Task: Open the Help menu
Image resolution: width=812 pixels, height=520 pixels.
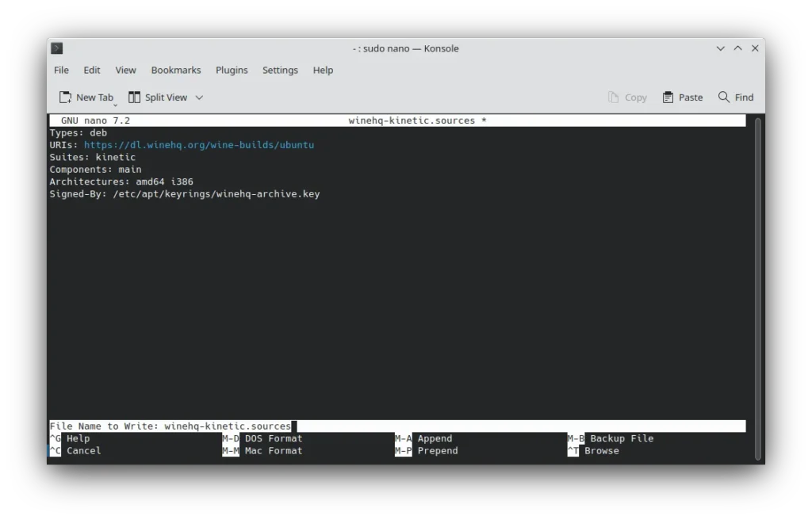Action: point(323,70)
